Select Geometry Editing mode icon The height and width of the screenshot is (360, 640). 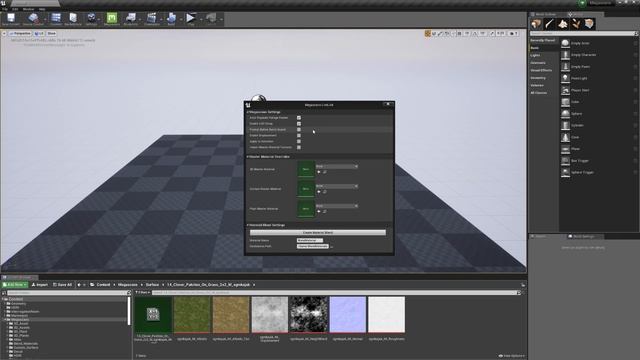589,24
